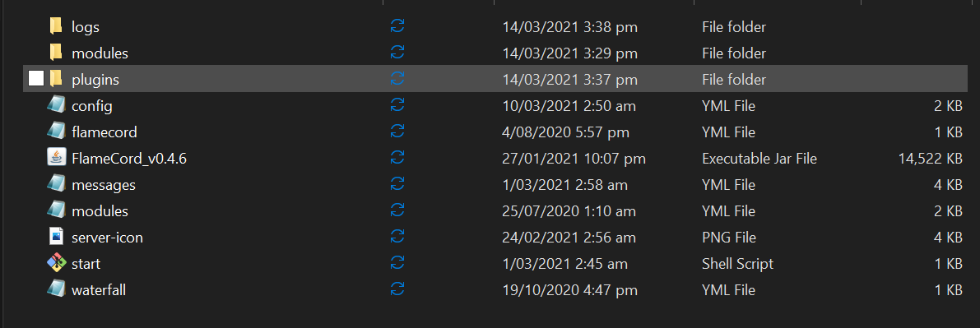The image size is (980, 328).
Task: Click the modules folder icon
Action: tap(56, 53)
